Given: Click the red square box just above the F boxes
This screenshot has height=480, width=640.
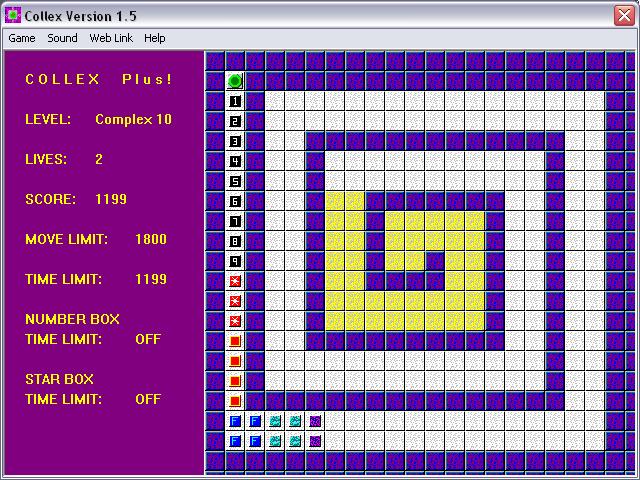Looking at the screenshot, I should tap(235, 401).
